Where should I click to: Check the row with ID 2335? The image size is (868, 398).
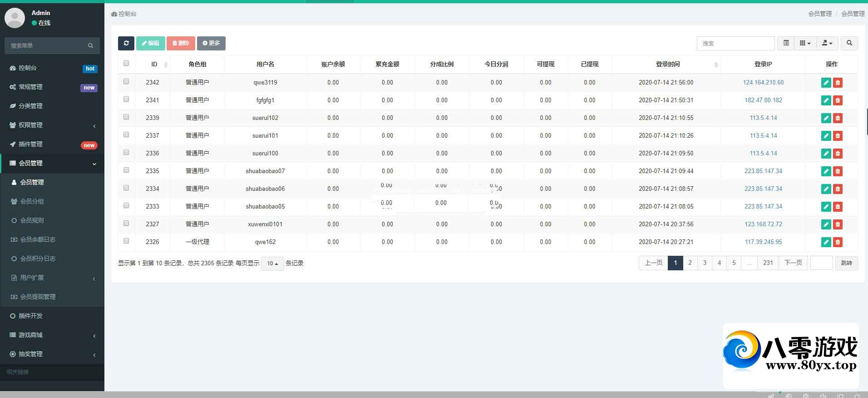coord(126,170)
